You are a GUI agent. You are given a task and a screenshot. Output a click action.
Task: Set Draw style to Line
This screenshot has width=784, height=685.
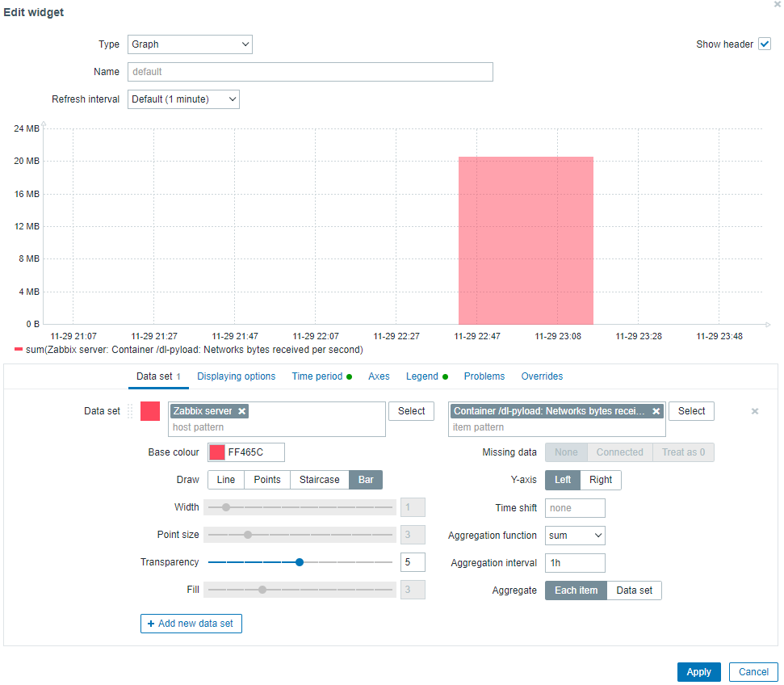click(226, 480)
